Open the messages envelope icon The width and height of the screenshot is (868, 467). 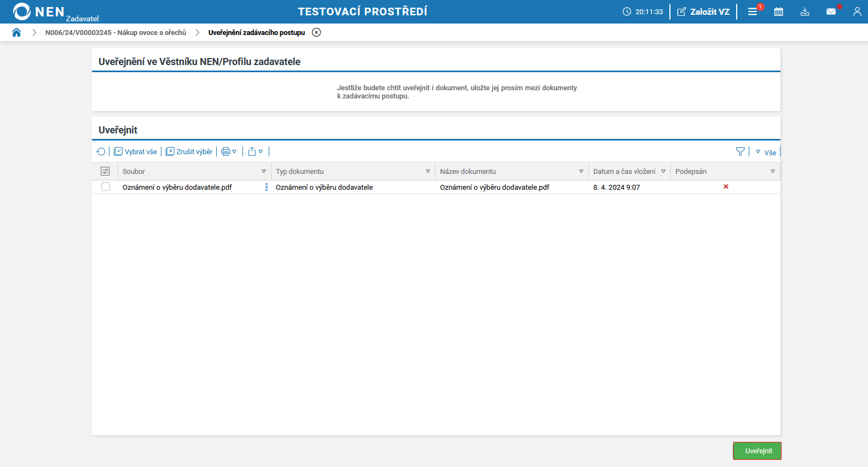(831, 11)
